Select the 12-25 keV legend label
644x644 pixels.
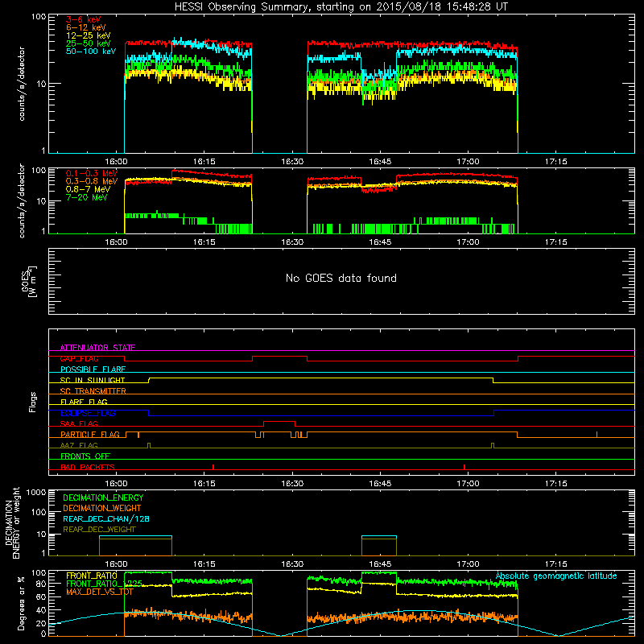[88, 35]
